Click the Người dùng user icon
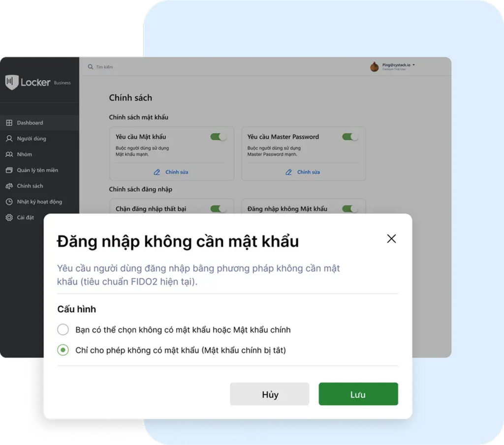This screenshot has width=504, height=445. point(9,138)
